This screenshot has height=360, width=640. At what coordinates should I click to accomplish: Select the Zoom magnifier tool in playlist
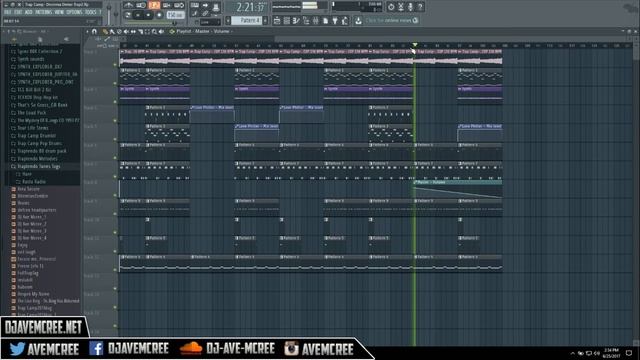pos(154,31)
